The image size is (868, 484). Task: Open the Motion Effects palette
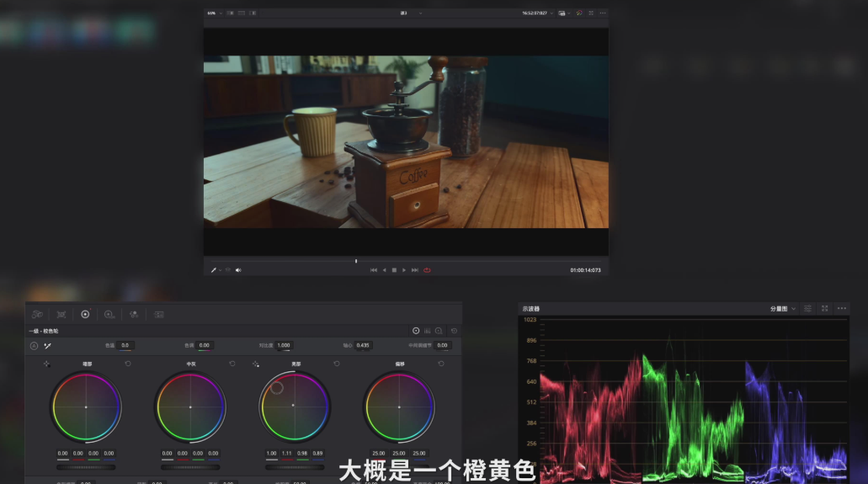[158, 314]
